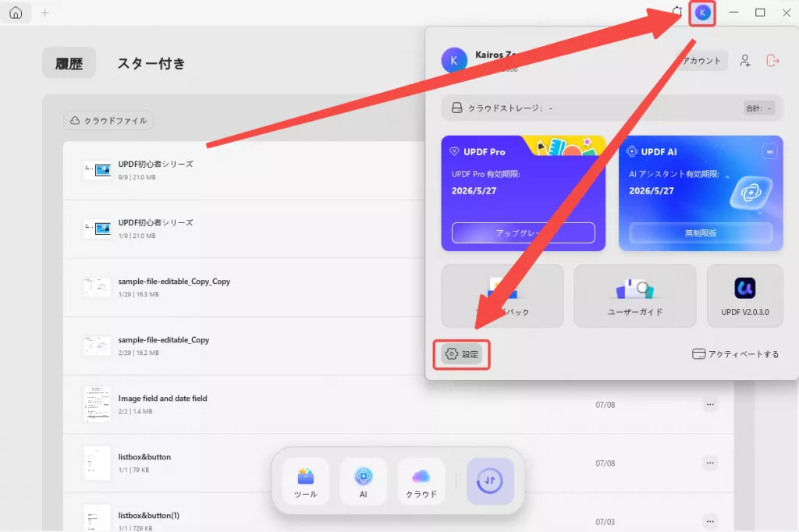The image size is (799, 532).
Task: Switch to the 履歴 history tab
Action: click(69, 62)
